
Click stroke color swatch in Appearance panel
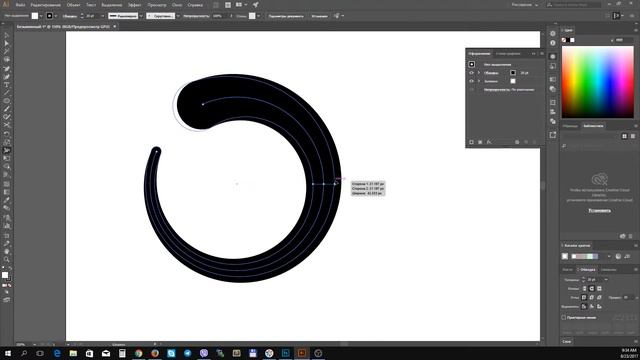pos(513,73)
